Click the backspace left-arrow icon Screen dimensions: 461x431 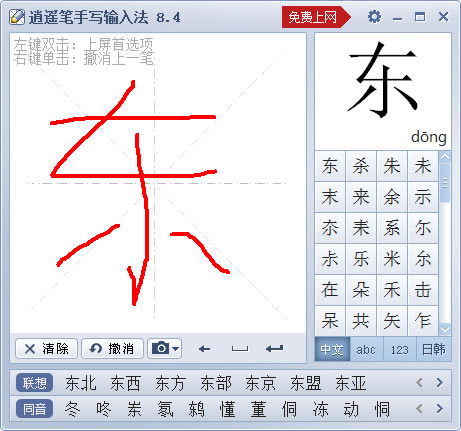tap(204, 349)
